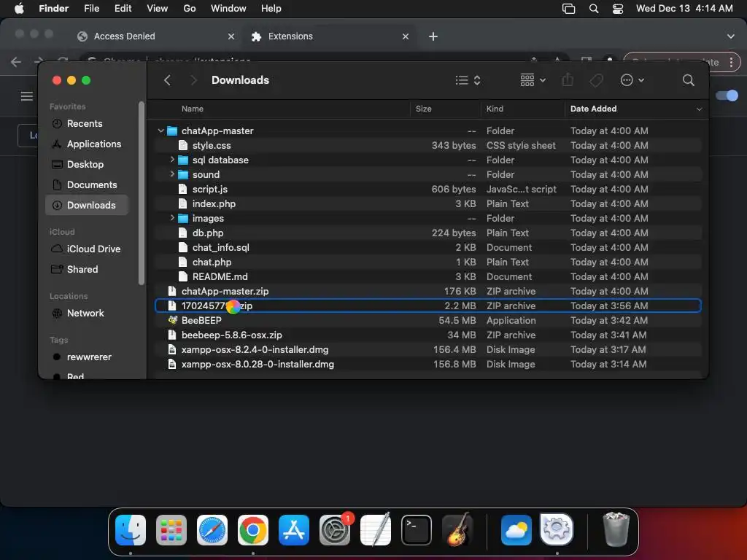Viewport: 747px width, 560px height.
Task: Open Control Center in menu bar
Action: [x=618, y=9]
